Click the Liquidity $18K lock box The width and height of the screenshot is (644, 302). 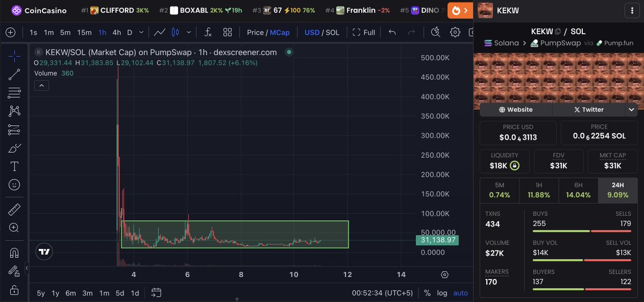(504, 161)
